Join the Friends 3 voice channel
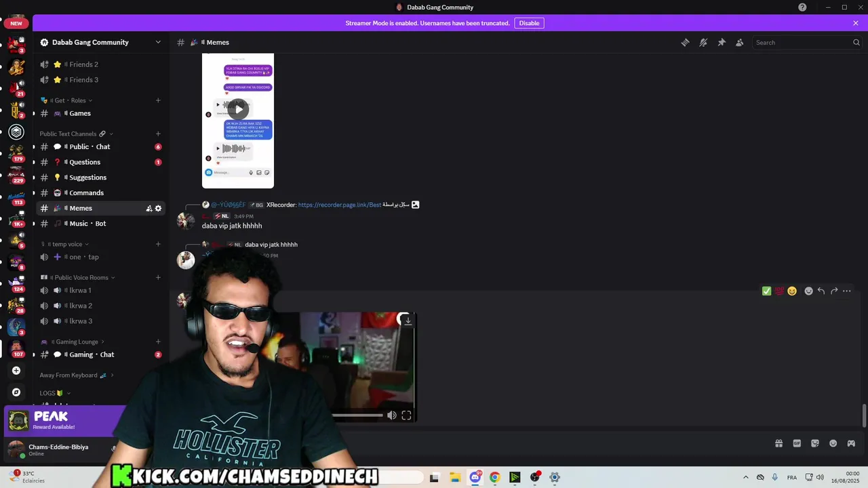868x488 pixels. click(x=100, y=80)
